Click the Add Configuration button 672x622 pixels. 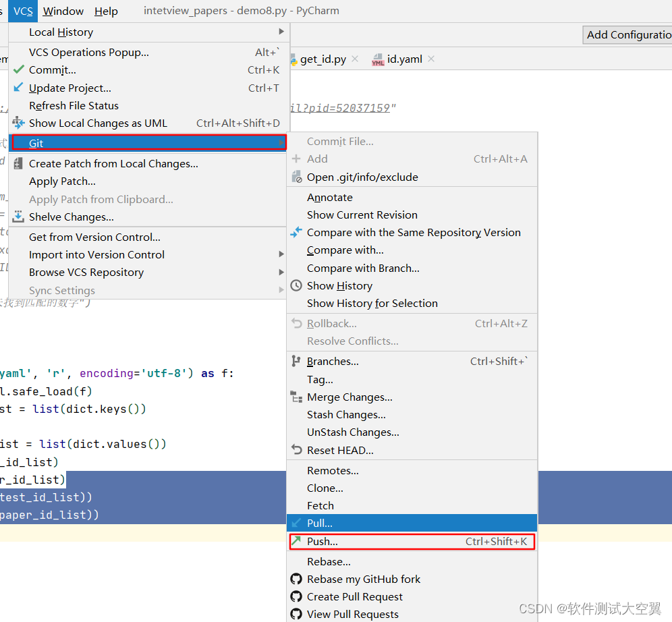[627, 34]
